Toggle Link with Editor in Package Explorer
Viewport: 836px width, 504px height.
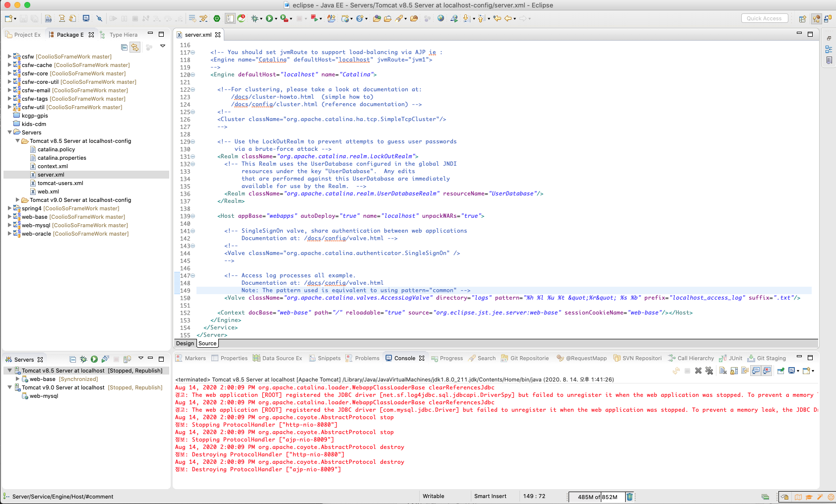click(x=135, y=47)
